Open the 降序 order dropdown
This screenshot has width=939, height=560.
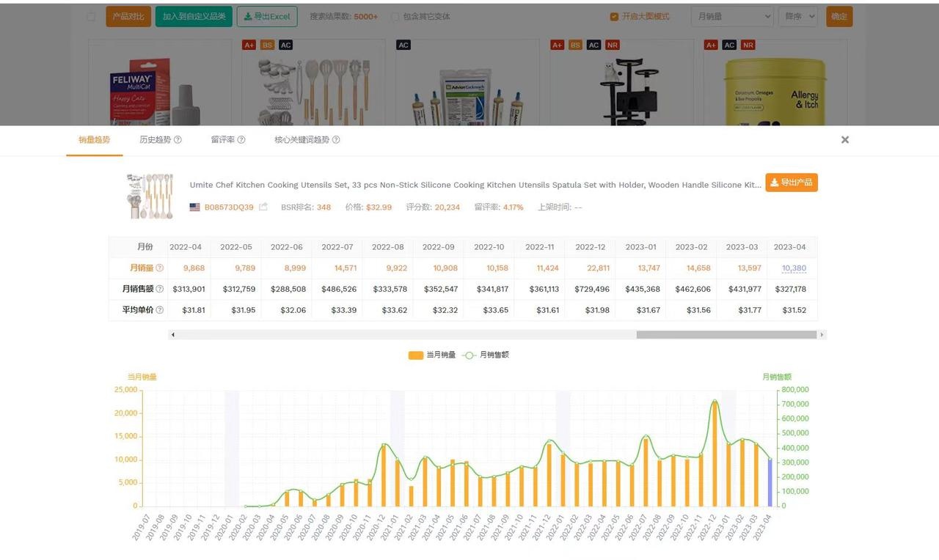(798, 16)
